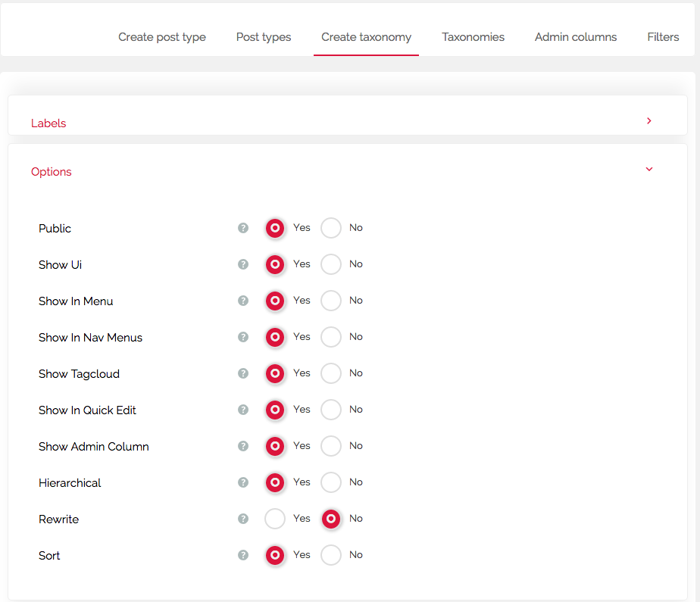Open the Filters tab
Viewport: 700px width, 602px height.
pos(663,37)
